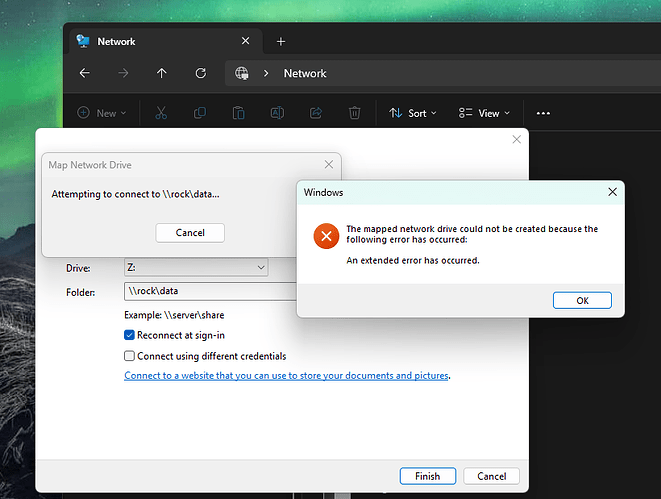Select the Network tab
This screenshot has height=499, width=661.
click(x=150, y=41)
